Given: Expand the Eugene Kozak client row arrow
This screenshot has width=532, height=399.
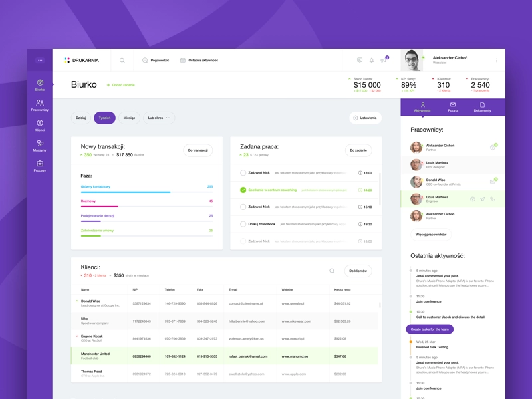Looking at the screenshot, I should coord(77,336).
